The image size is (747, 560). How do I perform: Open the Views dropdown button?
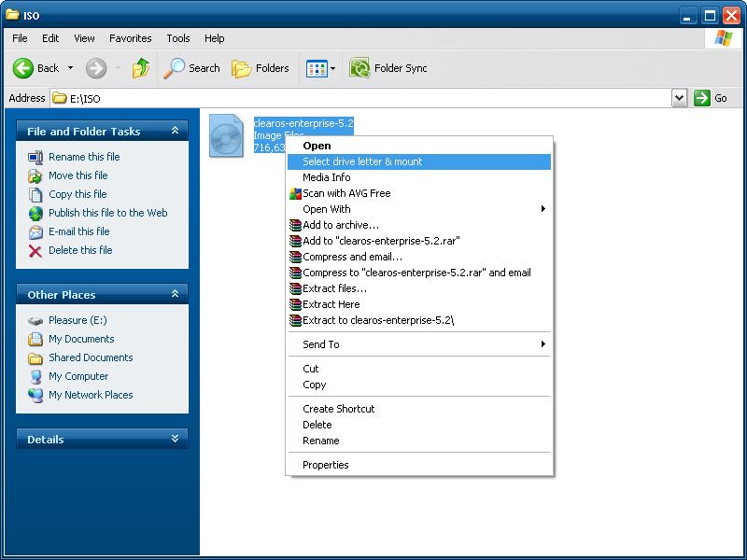(x=320, y=68)
